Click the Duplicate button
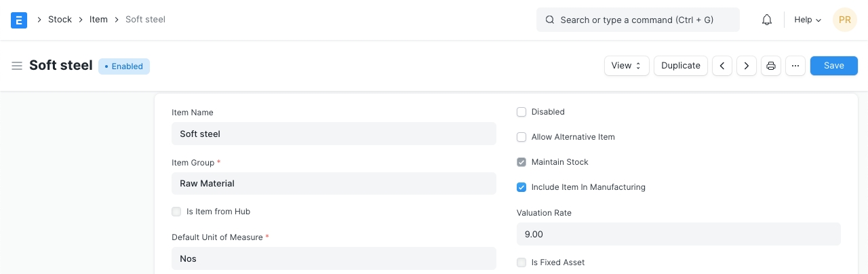 pyautogui.click(x=681, y=66)
